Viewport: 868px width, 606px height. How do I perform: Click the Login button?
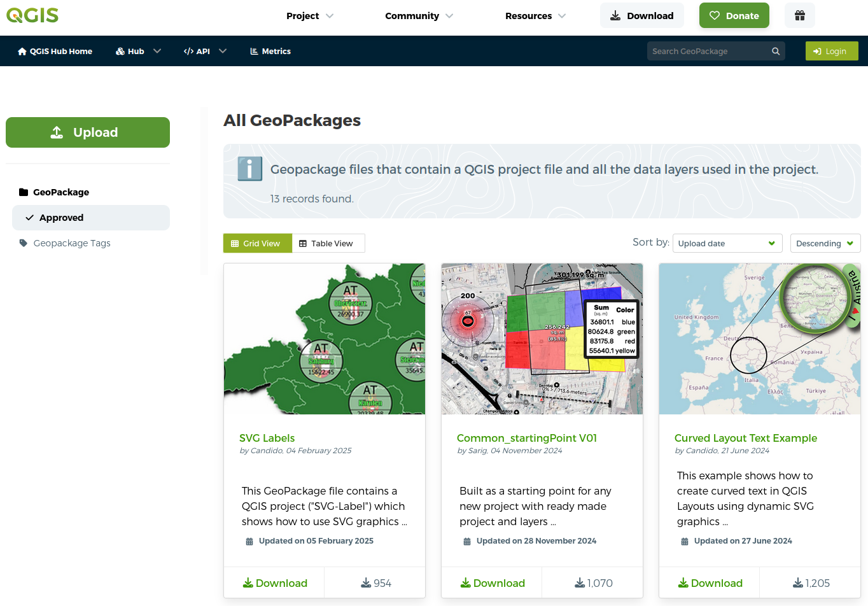point(832,51)
